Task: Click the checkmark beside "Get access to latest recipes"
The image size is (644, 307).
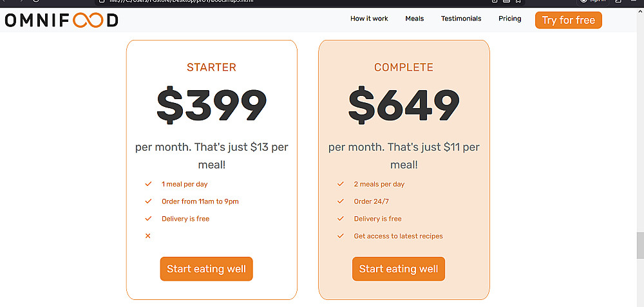Action: [340, 236]
